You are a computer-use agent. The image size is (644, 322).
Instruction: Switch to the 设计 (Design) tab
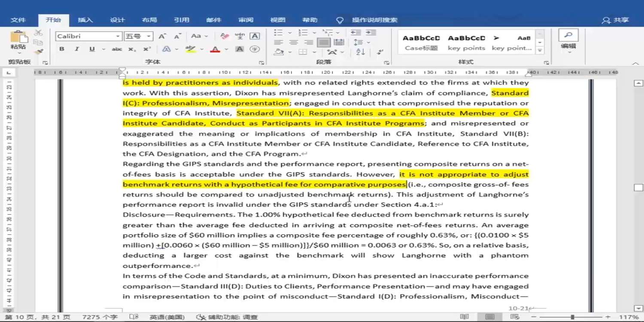click(117, 20)
